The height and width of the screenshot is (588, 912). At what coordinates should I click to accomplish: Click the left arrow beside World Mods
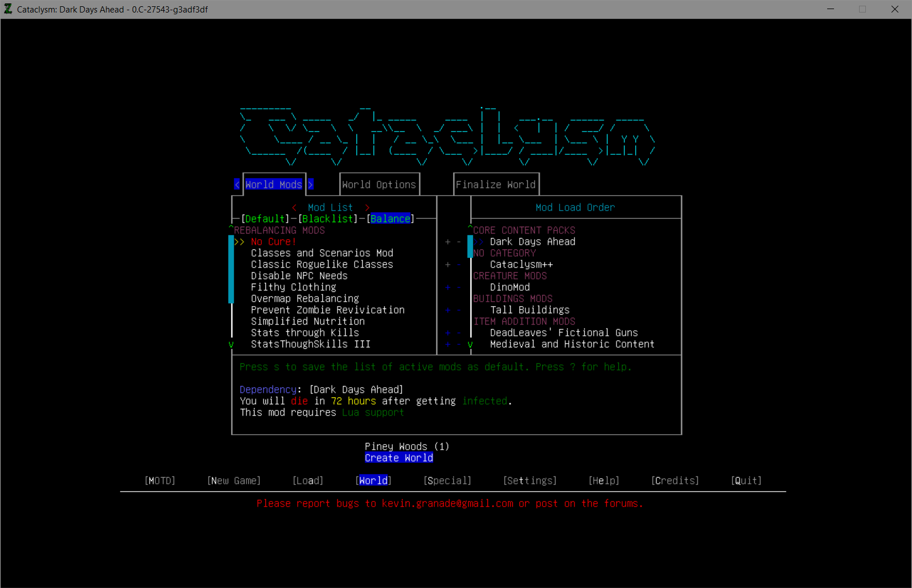237,184
